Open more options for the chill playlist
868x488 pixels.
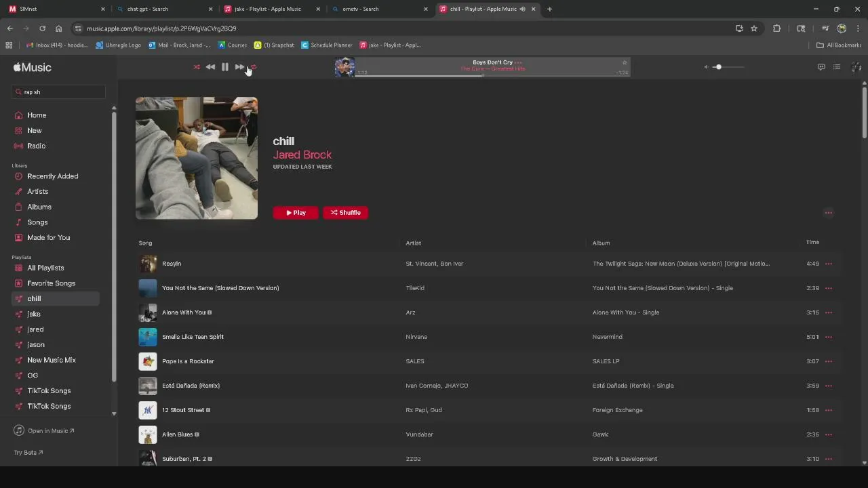[828, 213]
